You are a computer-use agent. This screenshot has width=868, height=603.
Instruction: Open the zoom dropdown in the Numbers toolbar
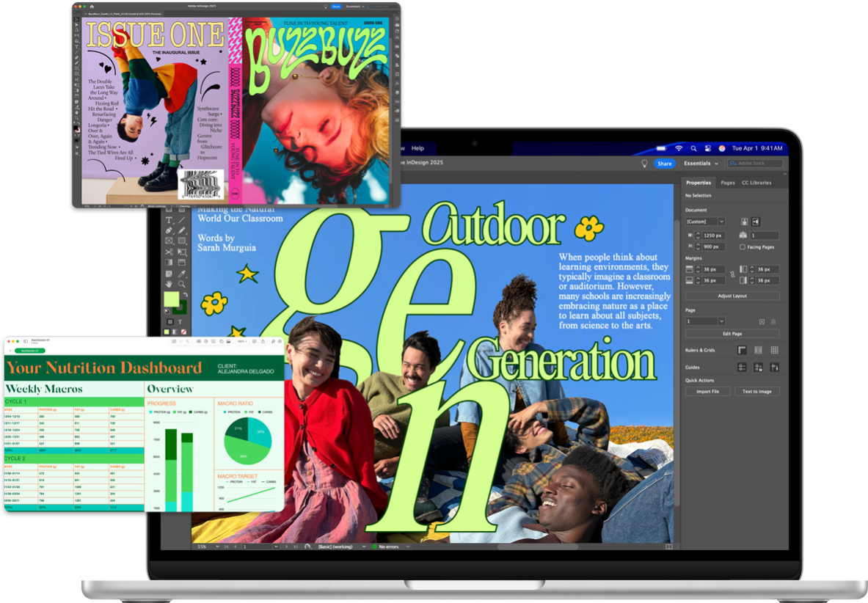(242, 341)
